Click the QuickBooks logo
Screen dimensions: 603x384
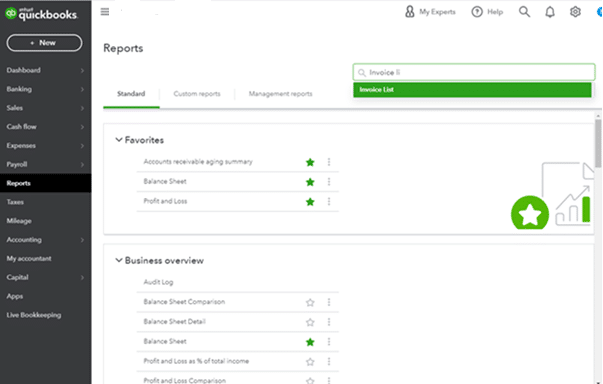(41, 14)
